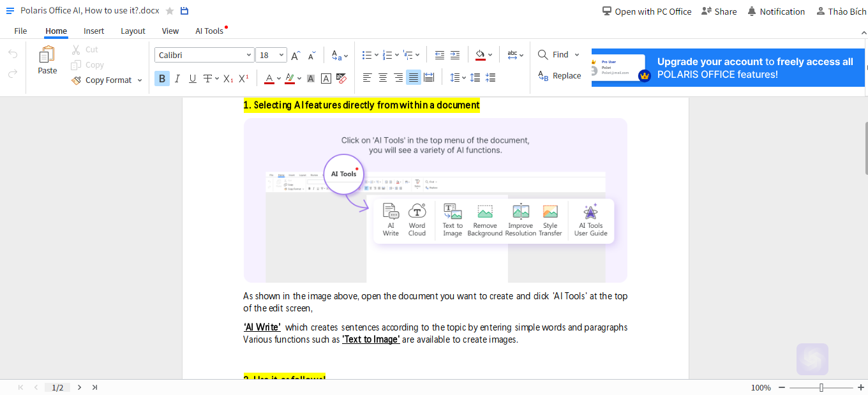Toggle Justify alignment

414,77
